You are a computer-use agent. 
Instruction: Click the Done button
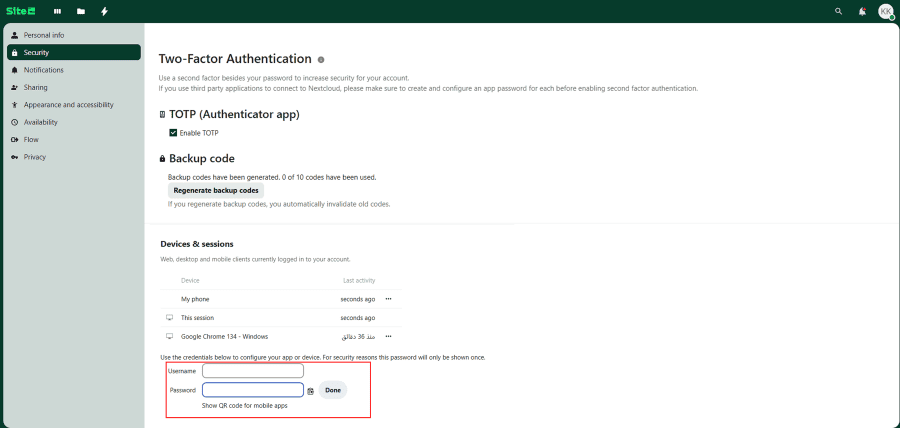(x=333, y=390)
